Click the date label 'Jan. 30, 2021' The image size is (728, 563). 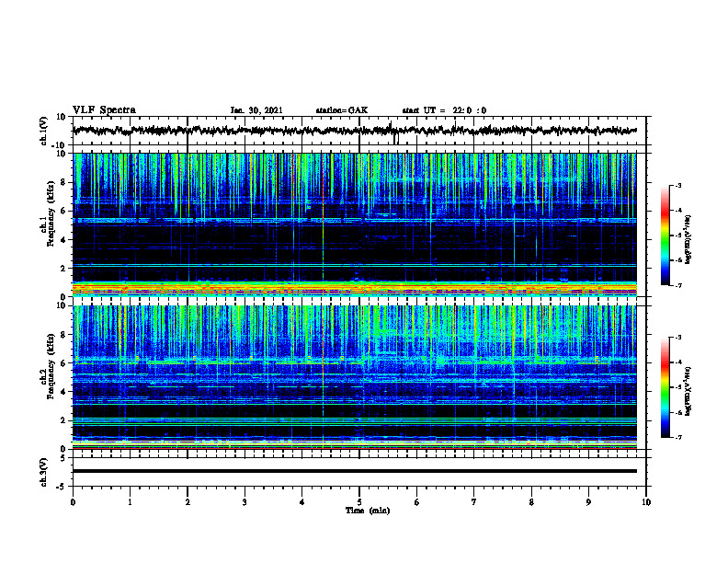point(256,110)
